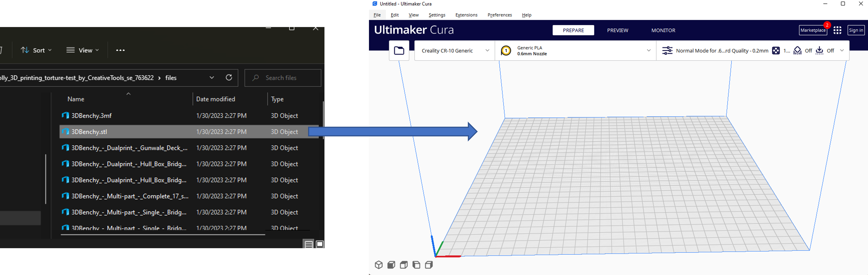Click the Sign in button

click(x=856, y=30)
